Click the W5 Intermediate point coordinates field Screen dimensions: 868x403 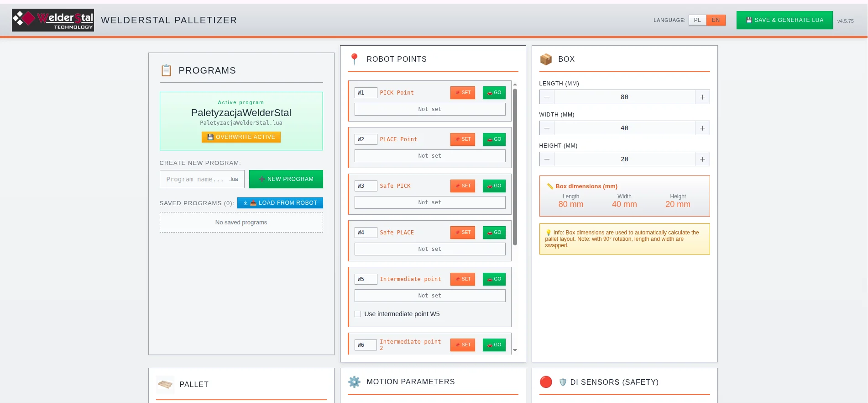tap(430, 296)
